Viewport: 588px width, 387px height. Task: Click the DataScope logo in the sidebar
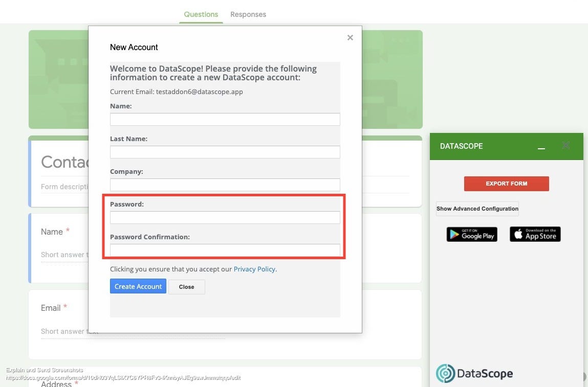474,374
